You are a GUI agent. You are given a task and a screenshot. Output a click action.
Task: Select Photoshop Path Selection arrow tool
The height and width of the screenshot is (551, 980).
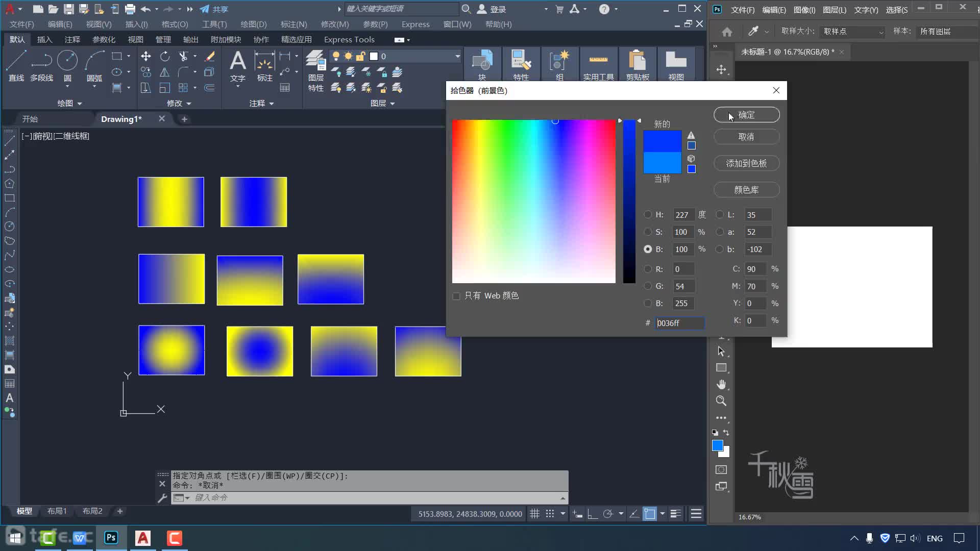click(x=721, y=351)
